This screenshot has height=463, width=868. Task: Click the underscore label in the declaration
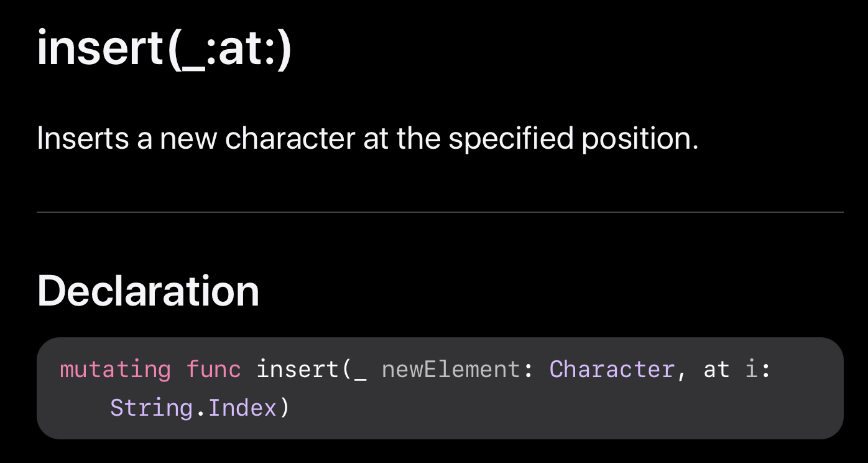[360, 372]
